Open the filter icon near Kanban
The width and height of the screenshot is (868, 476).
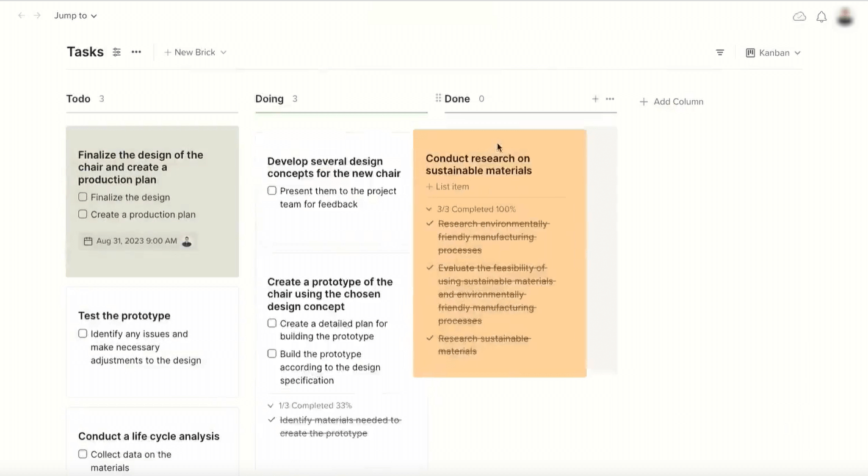(720, 53)
